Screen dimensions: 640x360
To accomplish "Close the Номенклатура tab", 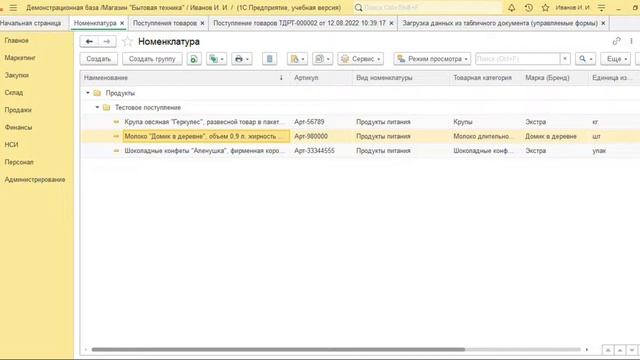I will (x=122, y=23).
